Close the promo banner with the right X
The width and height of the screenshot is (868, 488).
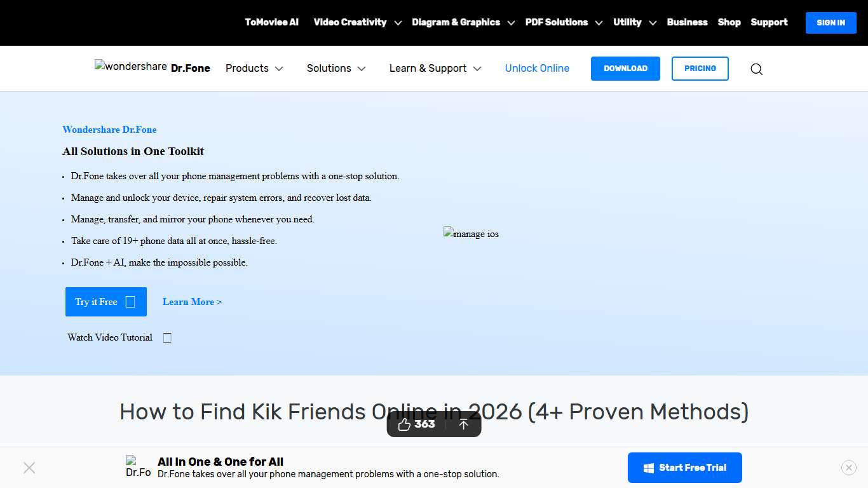848,467
